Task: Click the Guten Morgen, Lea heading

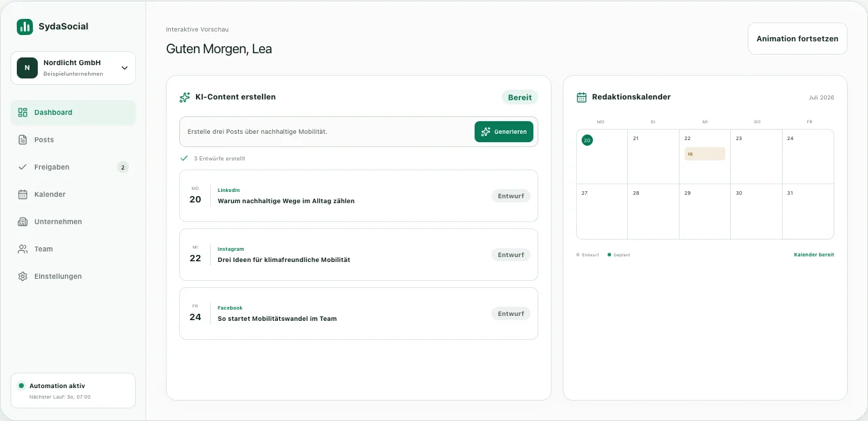Action: point(219,49)
